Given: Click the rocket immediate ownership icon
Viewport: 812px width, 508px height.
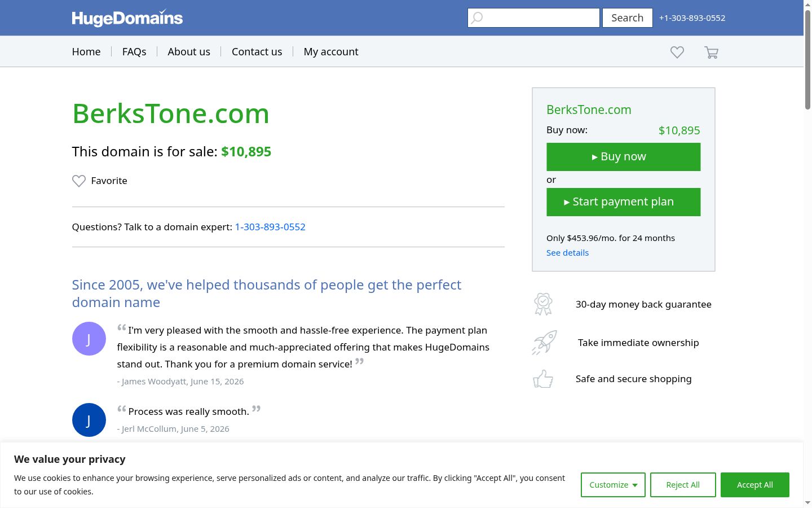Looking at the screenshot, I should click(544, 343).
